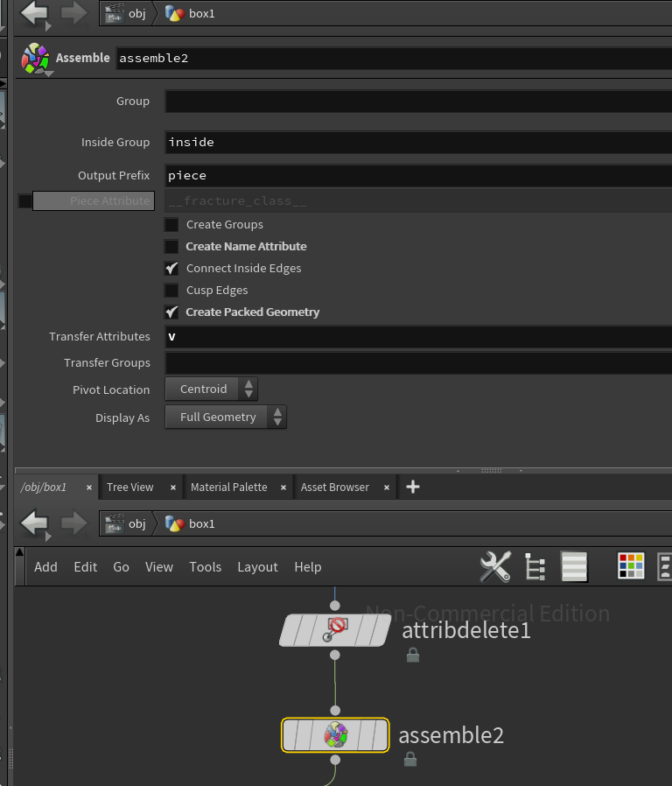Viewport: 672px width, 786px height.
Task: Click back arrow in network editor
Action: (34, 523)
